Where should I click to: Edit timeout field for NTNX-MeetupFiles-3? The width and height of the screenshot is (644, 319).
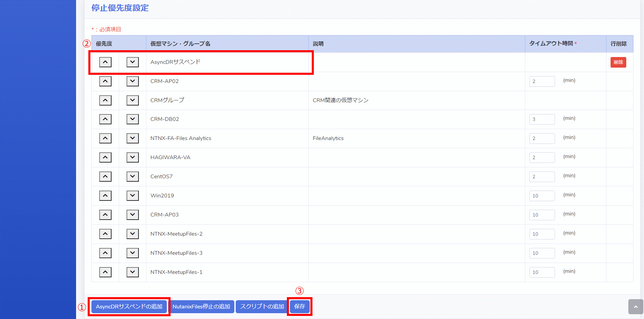coord(542,253)
